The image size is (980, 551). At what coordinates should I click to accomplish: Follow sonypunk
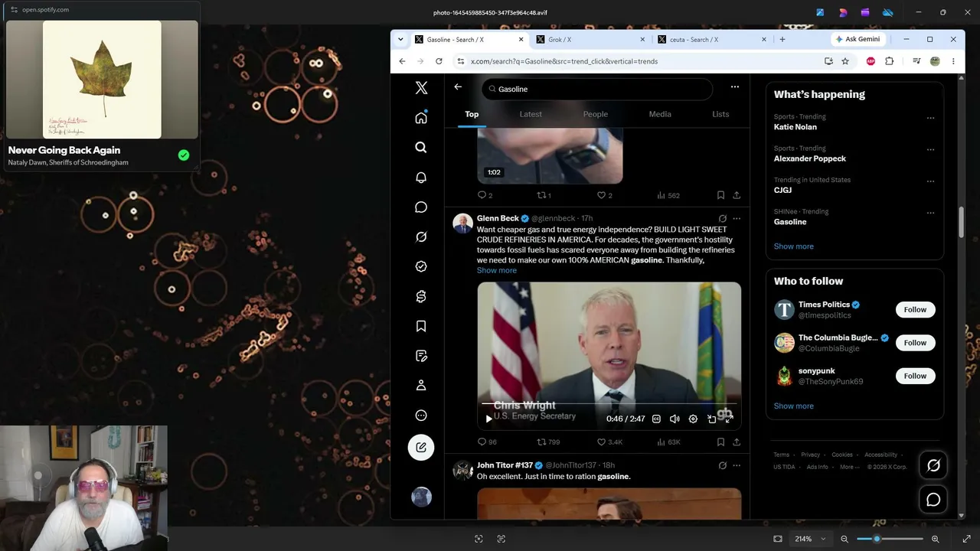tap(915, 376)
